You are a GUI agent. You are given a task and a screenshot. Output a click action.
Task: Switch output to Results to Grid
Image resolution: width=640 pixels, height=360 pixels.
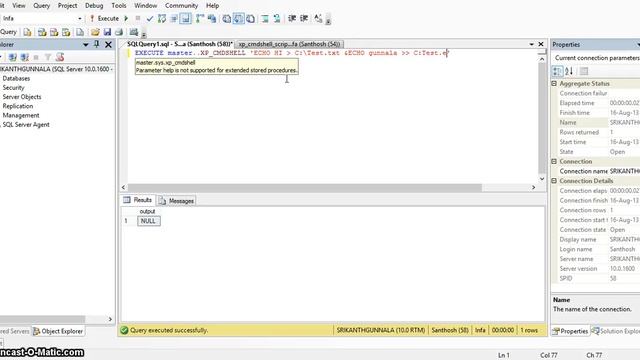[x=238, y=18]
